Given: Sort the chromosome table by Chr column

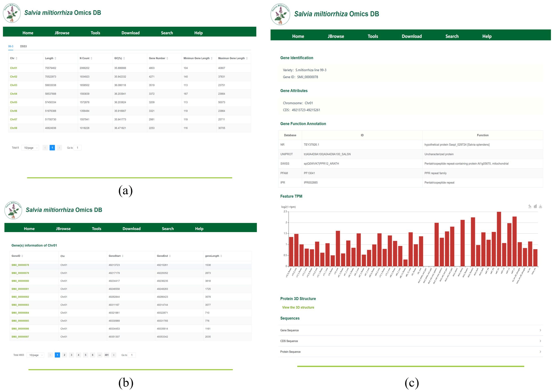Looking at the screenshot, I should pyautogui.click(x=16, y=58).
